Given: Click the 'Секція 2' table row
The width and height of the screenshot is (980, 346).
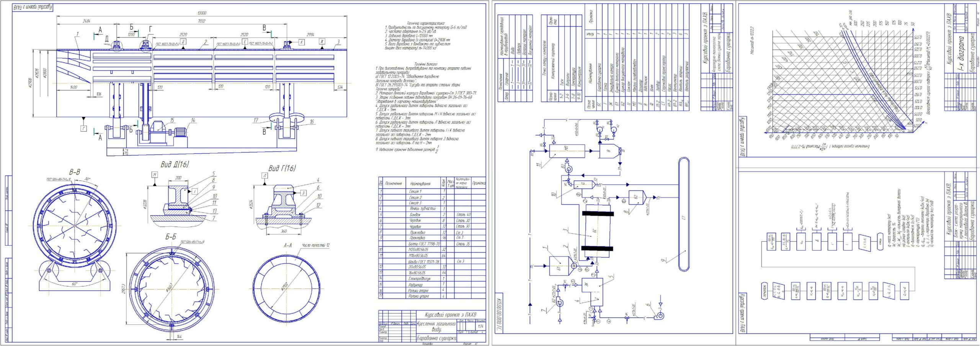Looking at the screenshot, I should (432, 197).
